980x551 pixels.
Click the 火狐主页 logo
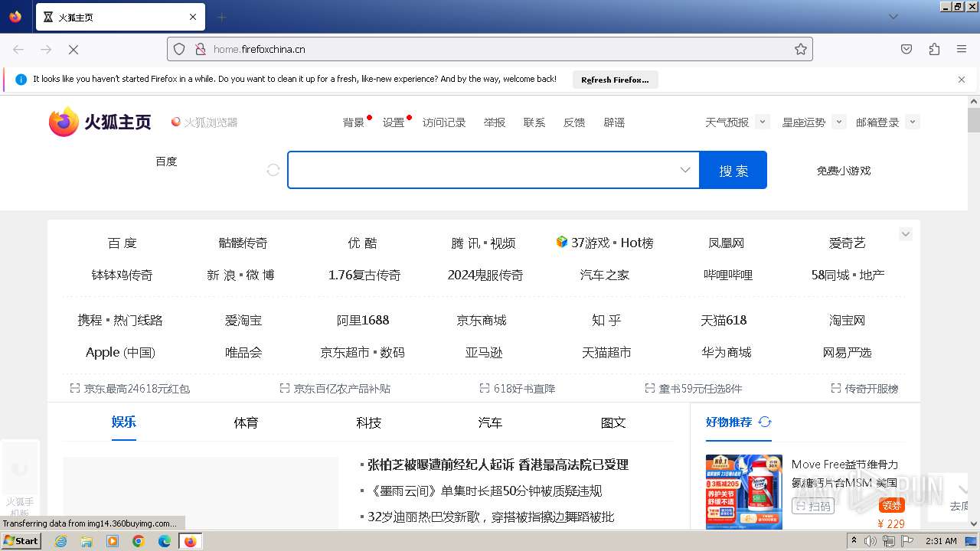click(x=100, y=122)
